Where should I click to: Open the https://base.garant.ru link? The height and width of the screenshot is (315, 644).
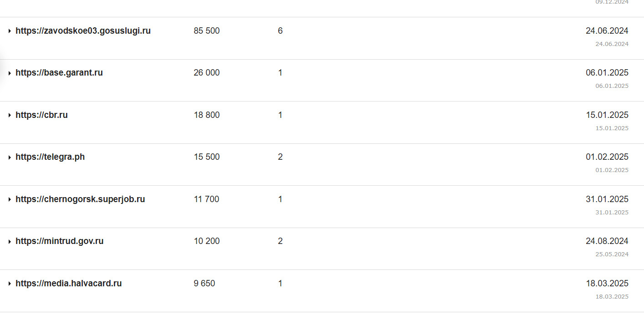pyautogui.click(x=59, y=73)
